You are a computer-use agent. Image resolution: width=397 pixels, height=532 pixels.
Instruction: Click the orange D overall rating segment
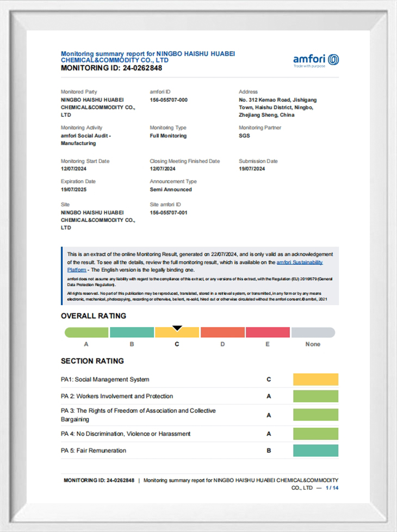[222, 332]
